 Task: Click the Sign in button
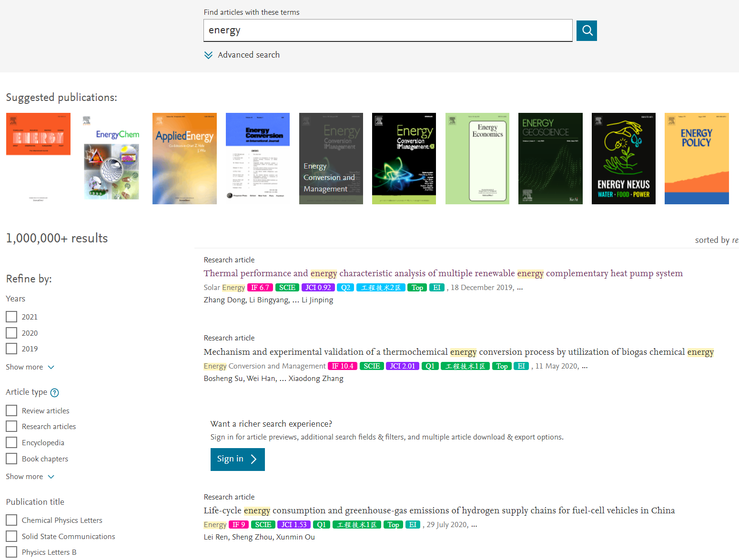[x=237, y=459]
